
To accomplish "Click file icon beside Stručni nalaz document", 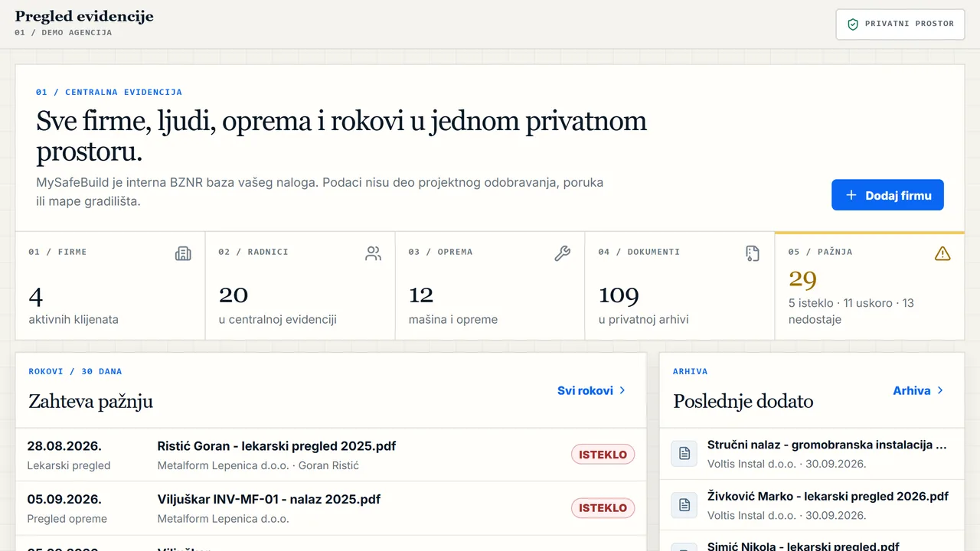I will [x=684, y=454].
